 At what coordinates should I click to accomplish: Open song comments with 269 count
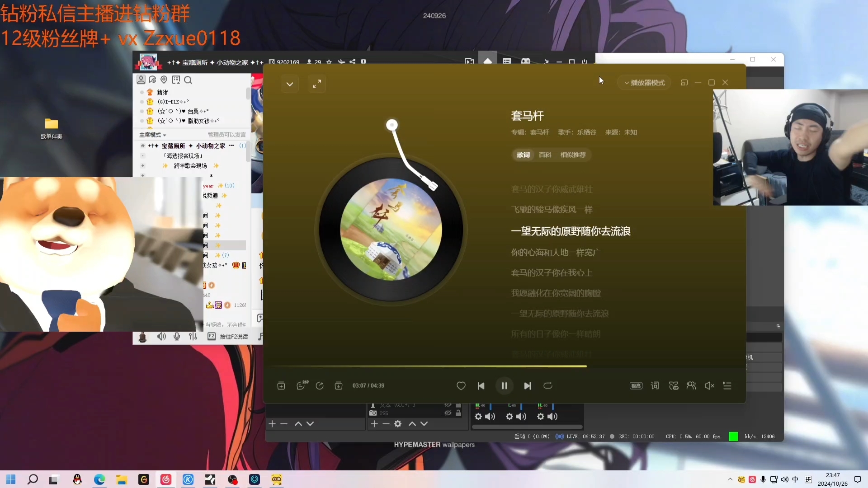pos(302,385)
